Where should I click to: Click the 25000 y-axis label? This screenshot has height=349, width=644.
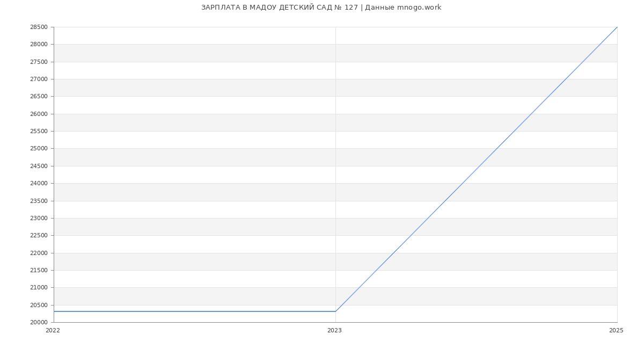click(39, 149)
